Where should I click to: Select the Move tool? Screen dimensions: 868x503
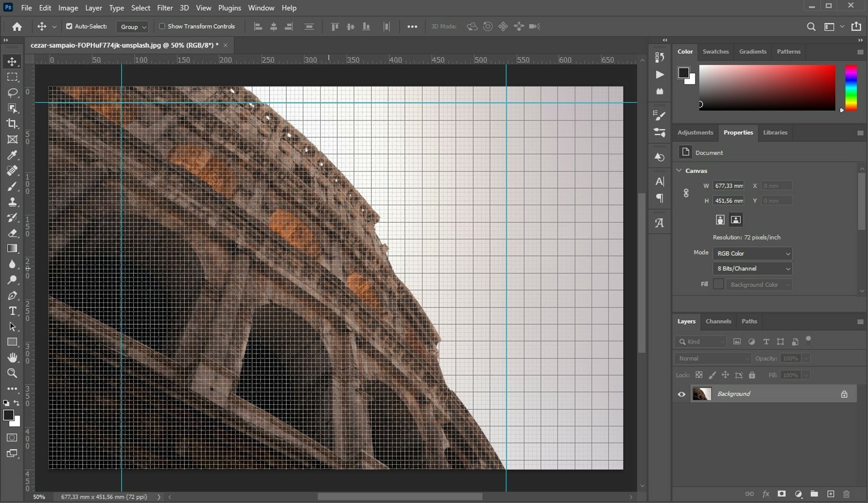pyautogui.click(x=12, y=62)
